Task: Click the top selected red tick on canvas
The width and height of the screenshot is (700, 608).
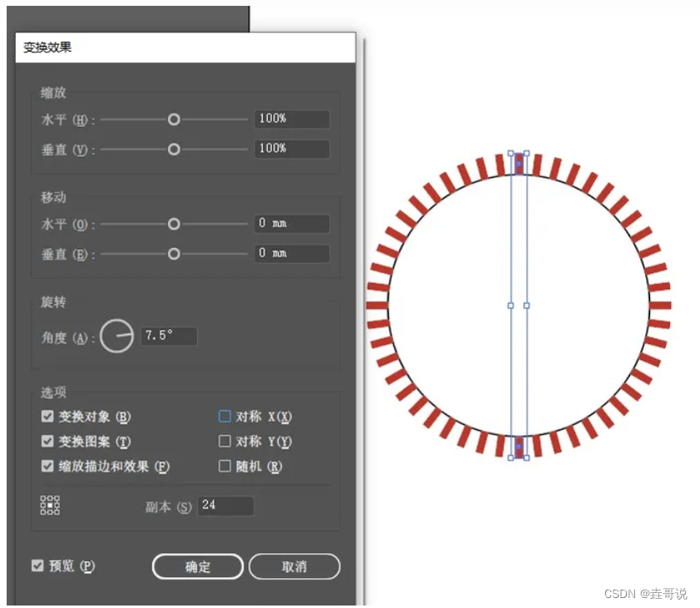Action: (519, 163)
